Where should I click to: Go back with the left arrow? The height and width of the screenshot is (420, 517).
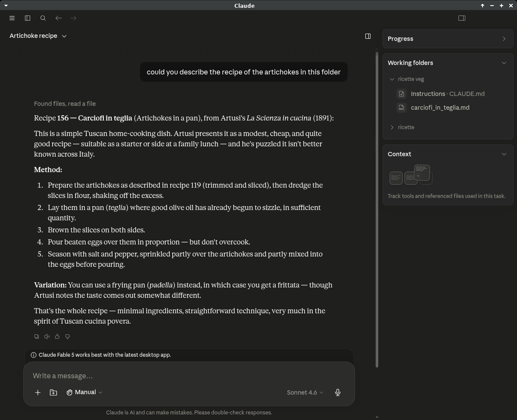pos(59,18)
